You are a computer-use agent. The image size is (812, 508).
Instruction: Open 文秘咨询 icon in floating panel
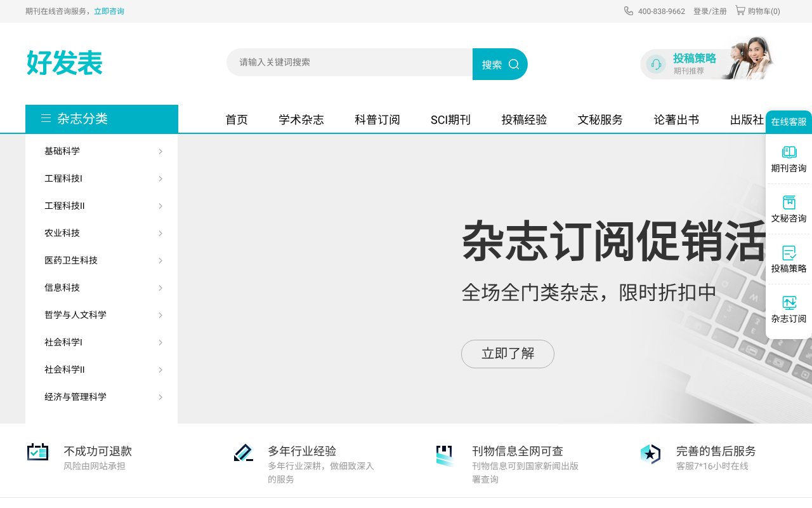789,202
